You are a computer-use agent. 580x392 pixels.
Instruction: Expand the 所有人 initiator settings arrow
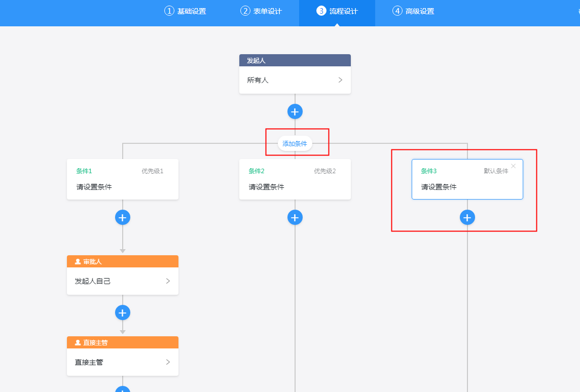point(340,80)
